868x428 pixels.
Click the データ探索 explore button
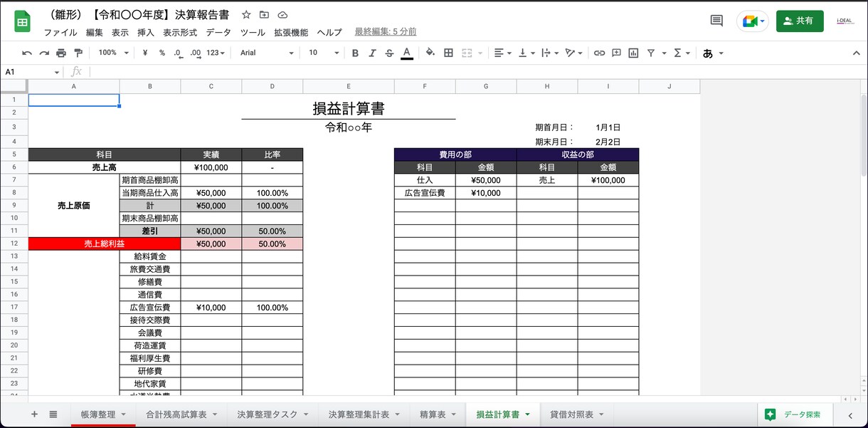(794, 414)
